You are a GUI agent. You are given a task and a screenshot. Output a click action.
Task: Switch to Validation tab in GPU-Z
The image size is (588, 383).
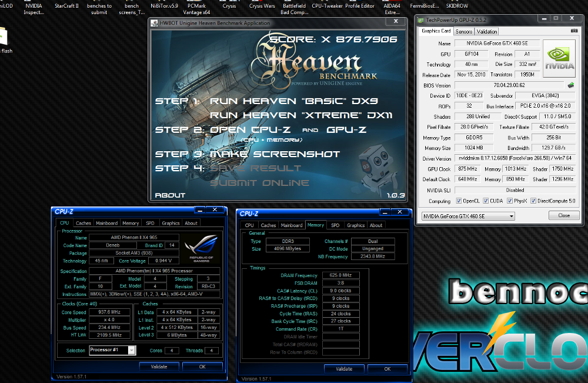pos(487,32)
